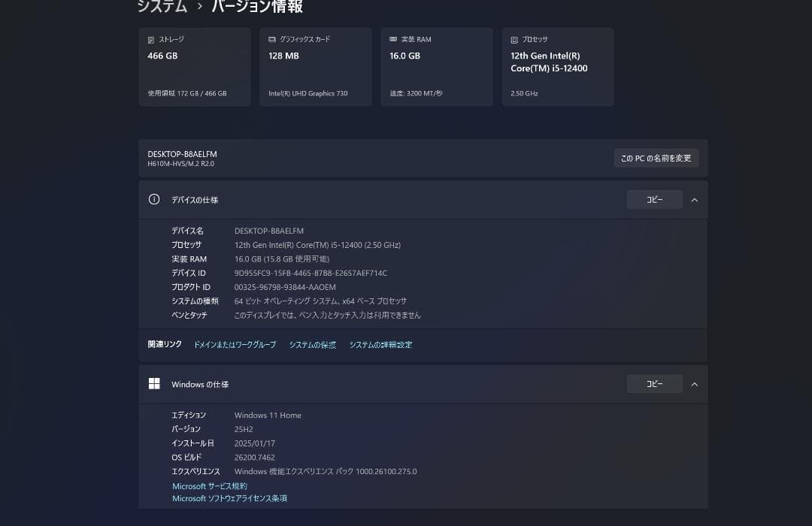The image size is (812, 526).
Task: Open the Microsoft ソフトウェアライセンス条項 link
Action: 229,498
